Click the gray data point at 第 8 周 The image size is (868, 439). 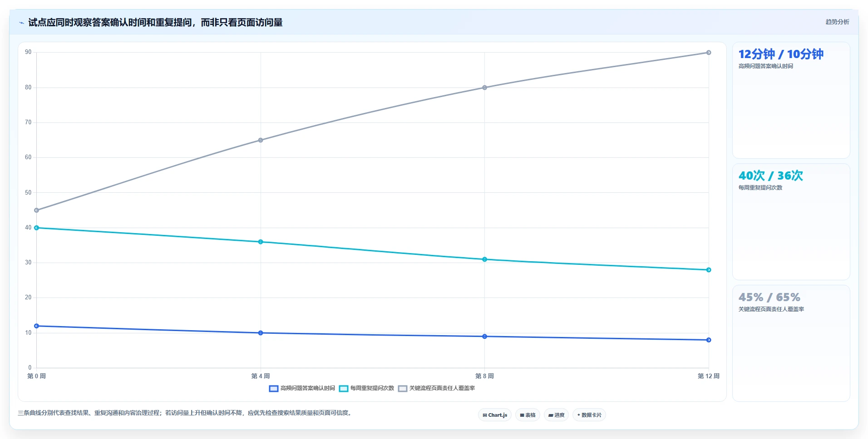click(x=484, y=88)
